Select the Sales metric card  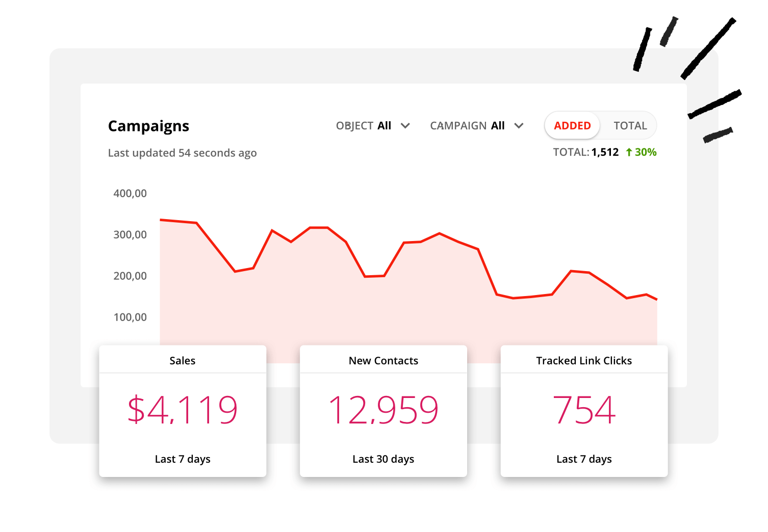(183, 411)
